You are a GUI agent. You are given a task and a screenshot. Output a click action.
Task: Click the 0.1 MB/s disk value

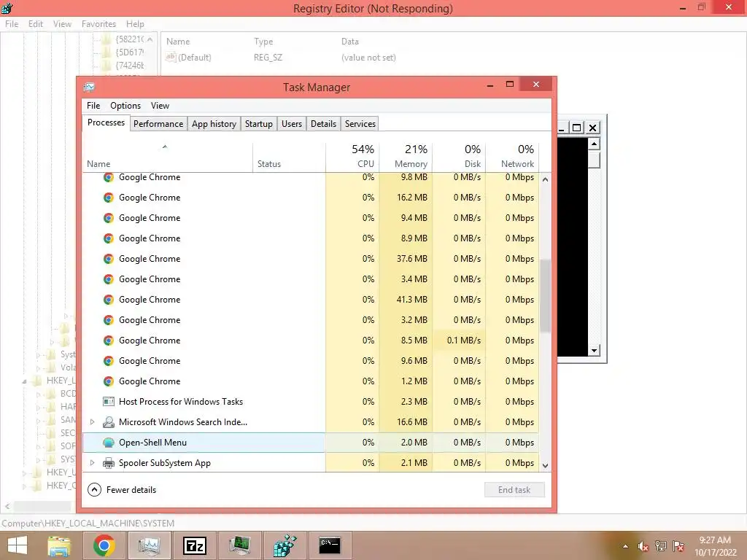[x=463, y=341]
